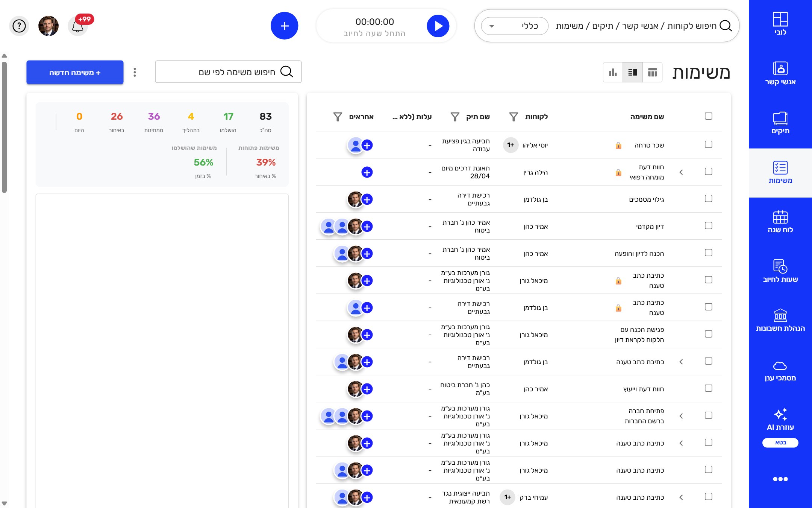Open the notifications bell icon

coord(78,26)
